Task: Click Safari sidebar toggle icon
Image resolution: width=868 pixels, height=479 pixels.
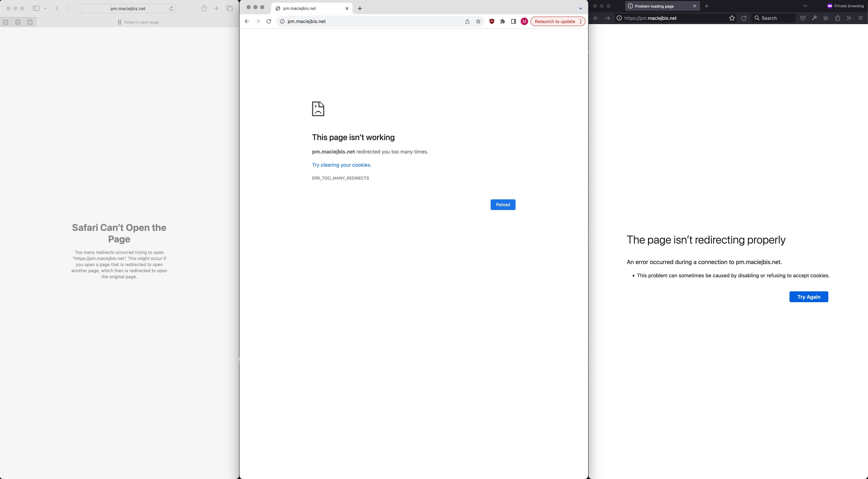Action: tap(36, 8)
